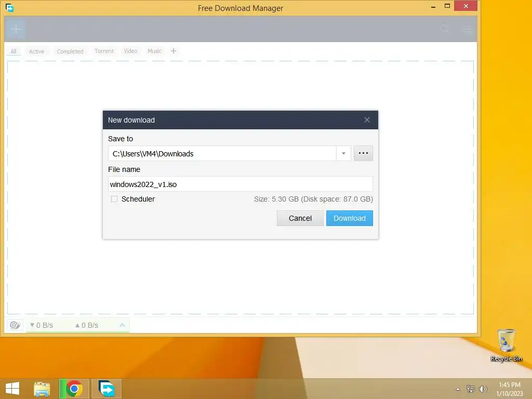
Task: Expand the speed panel chevron
Action: (x=122, y=325)
